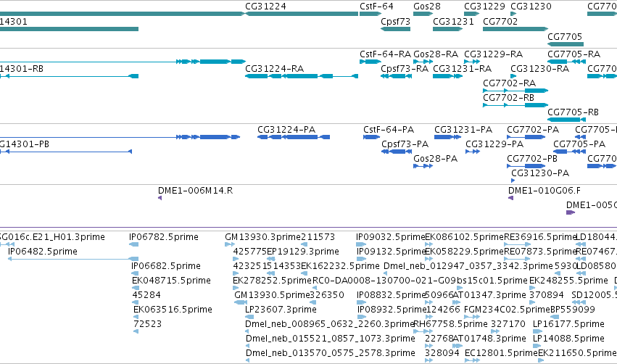
Task: Select the EC12801.5prime EST
Action: [472, 360]
